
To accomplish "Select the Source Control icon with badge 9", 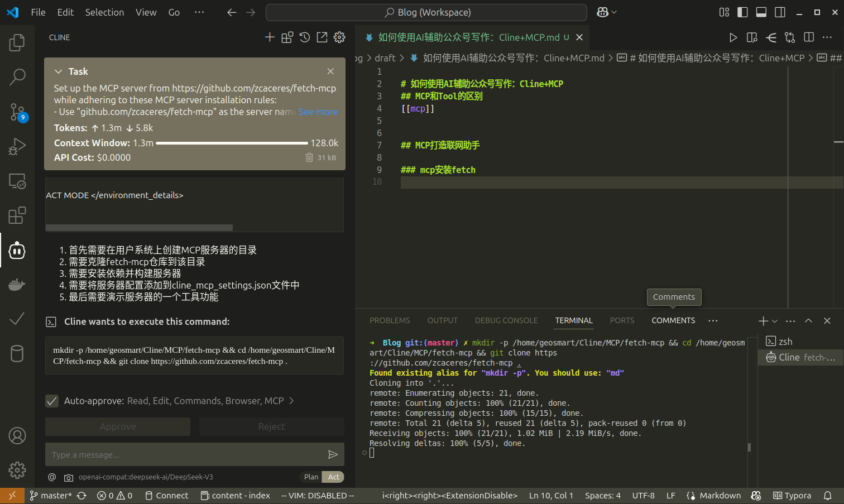I will point(17,112).
